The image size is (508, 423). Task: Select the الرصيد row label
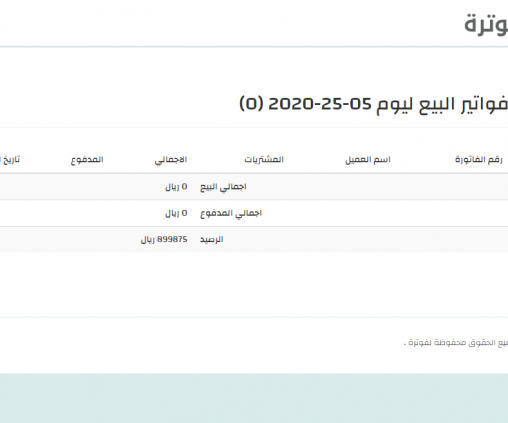coord(211,239)
